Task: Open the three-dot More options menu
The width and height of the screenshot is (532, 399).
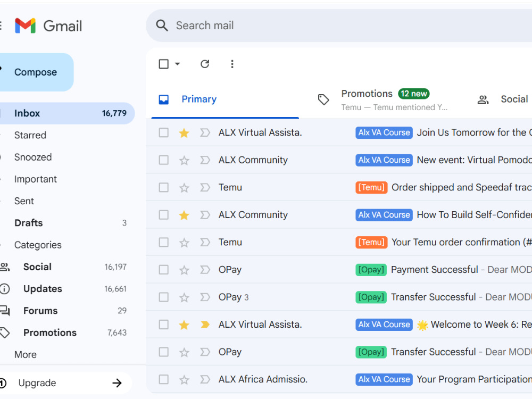Action: coord(232,64)
